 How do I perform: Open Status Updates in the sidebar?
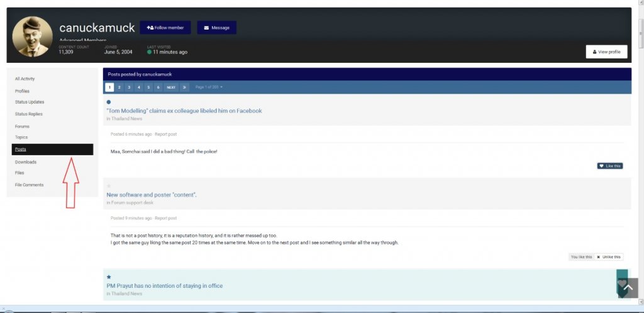[30, 102]
